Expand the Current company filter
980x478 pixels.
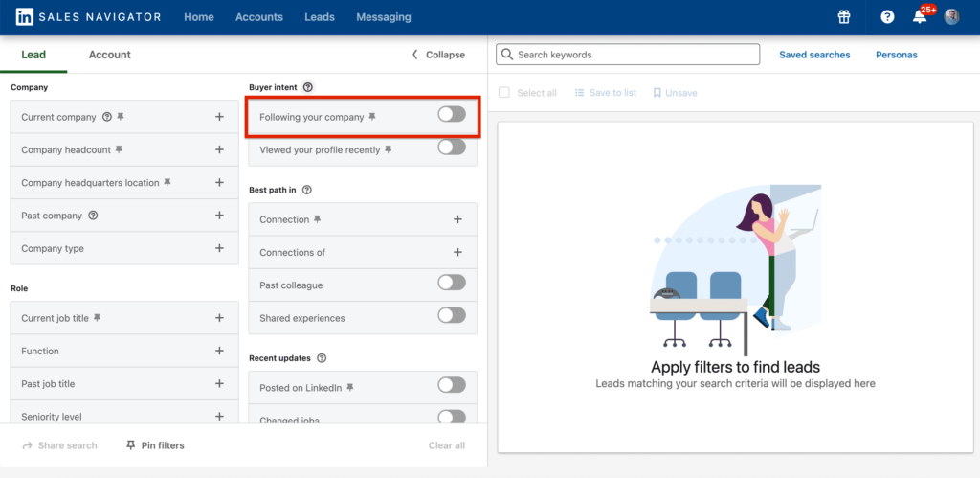[x=219, y=117]
